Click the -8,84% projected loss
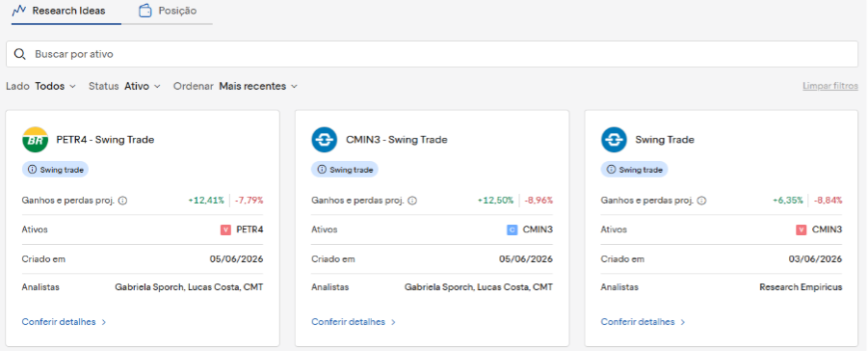Screen dimensions: 868x351 pyautogui.click(x=829, y=201)
